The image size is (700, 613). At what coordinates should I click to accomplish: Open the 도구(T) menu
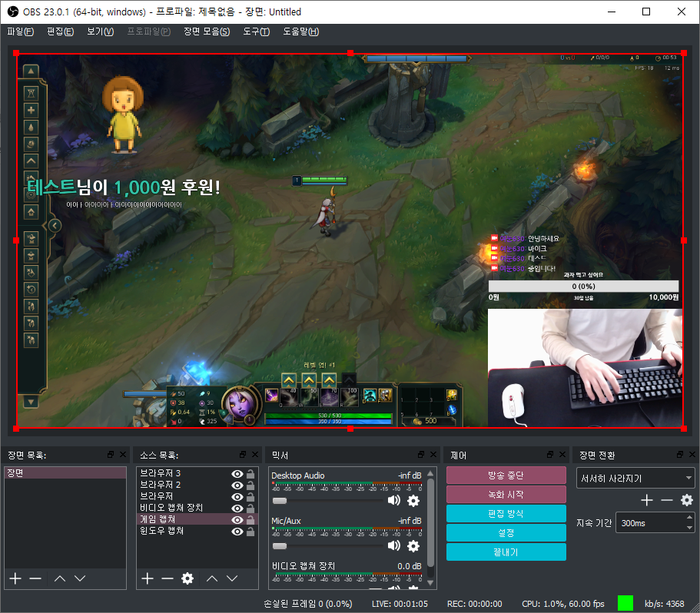[256, 31]
